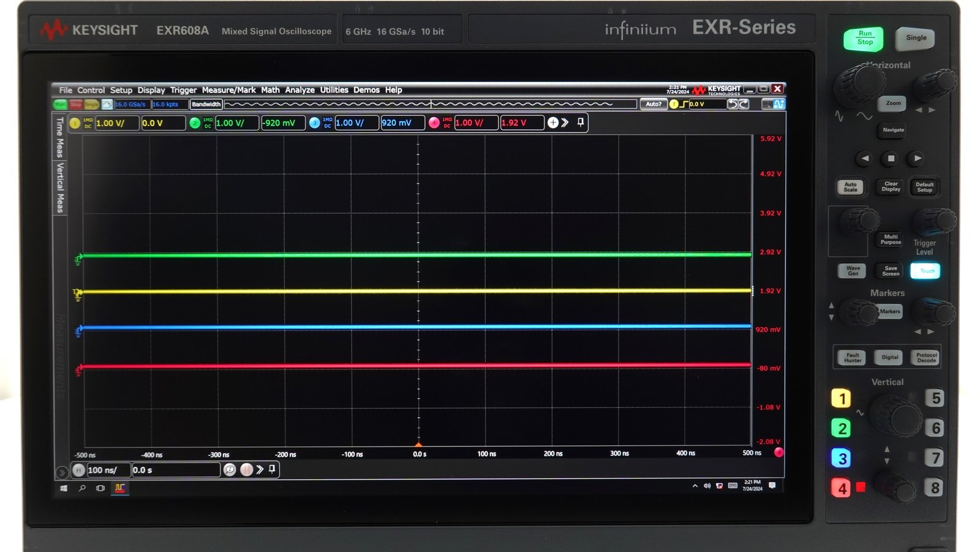Pin the channel settings bar
Image resolution: width=980 pixels, height=552 pixels.
coord(580,123)
